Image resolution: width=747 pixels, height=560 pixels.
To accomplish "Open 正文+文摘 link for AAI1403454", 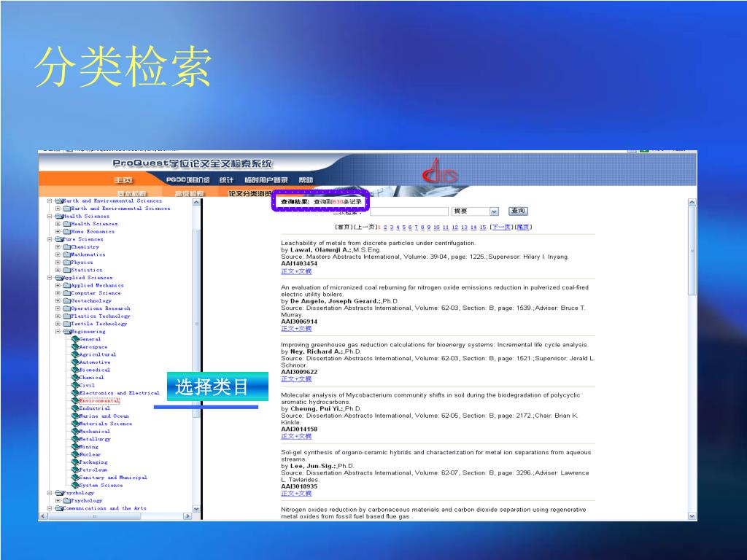I will (296, 271).
